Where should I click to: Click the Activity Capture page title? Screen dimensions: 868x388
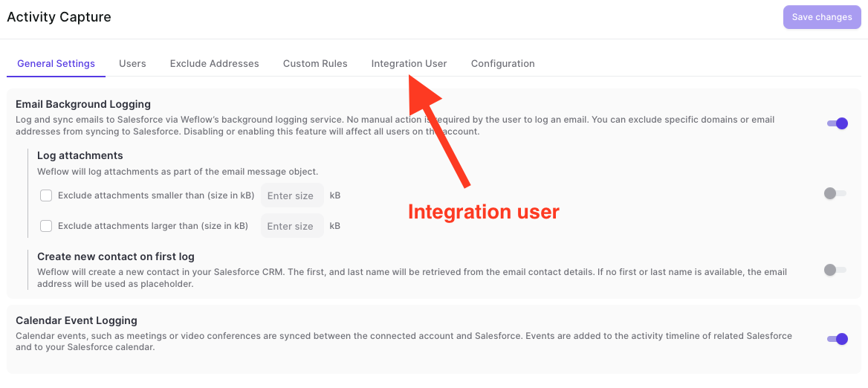pos(59,16)
